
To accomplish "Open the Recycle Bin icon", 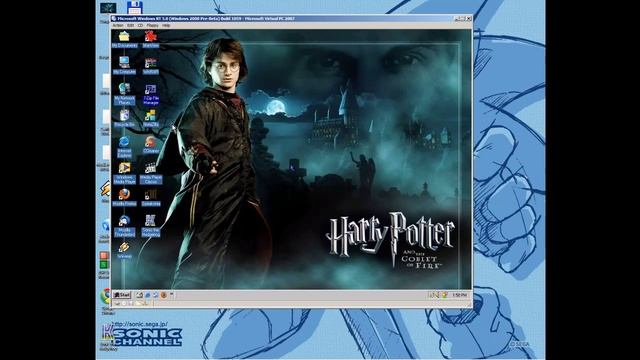I will tap(124, 118).
